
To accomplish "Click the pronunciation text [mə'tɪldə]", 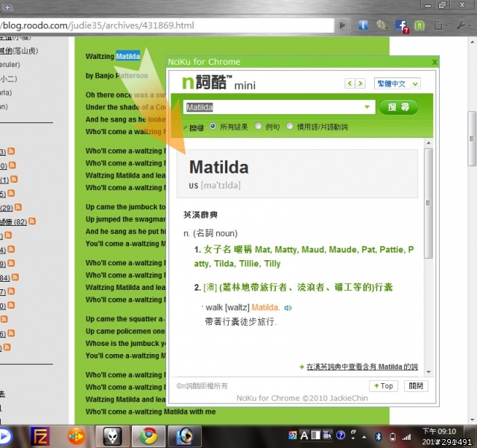I will point(221,186).
